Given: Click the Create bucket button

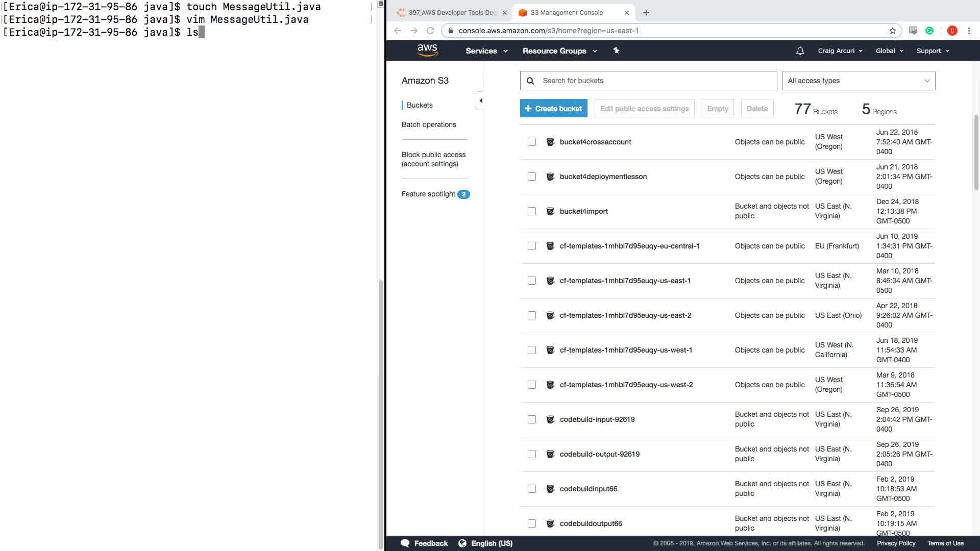Looking at the screenshot, I should click(x=553, y=109).
